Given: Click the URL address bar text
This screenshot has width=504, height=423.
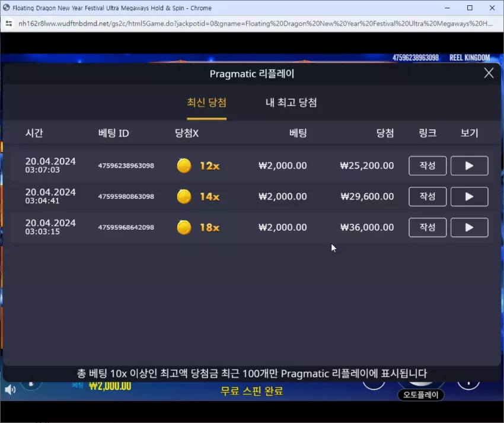Looking at the screenshot, I should pos(255,24).
